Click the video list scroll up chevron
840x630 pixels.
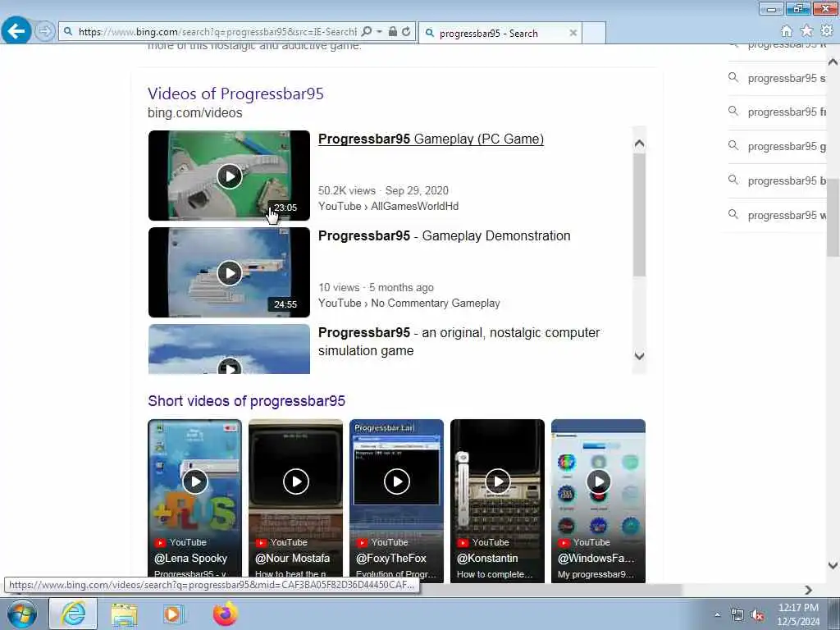[639, 144]
